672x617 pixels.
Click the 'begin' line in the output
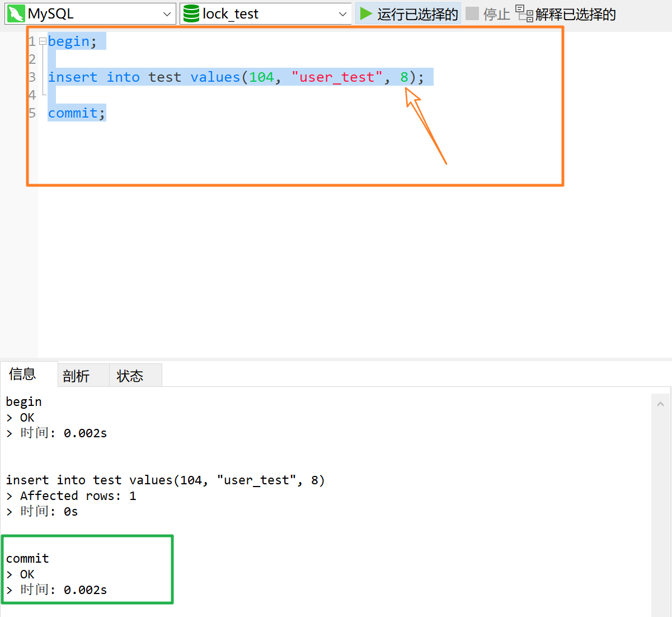[x=24, y=402]
